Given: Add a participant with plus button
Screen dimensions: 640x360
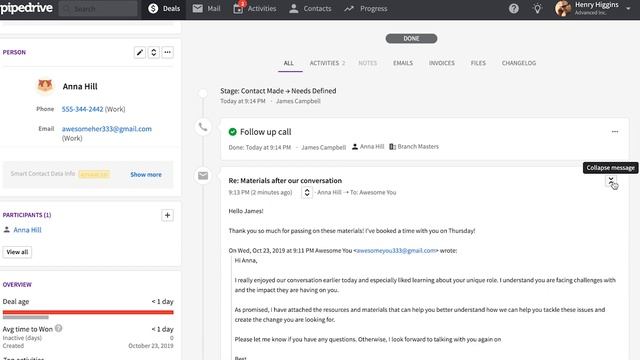Looking at the screenshot, I should pyautogui.click(x=167, y=215).
